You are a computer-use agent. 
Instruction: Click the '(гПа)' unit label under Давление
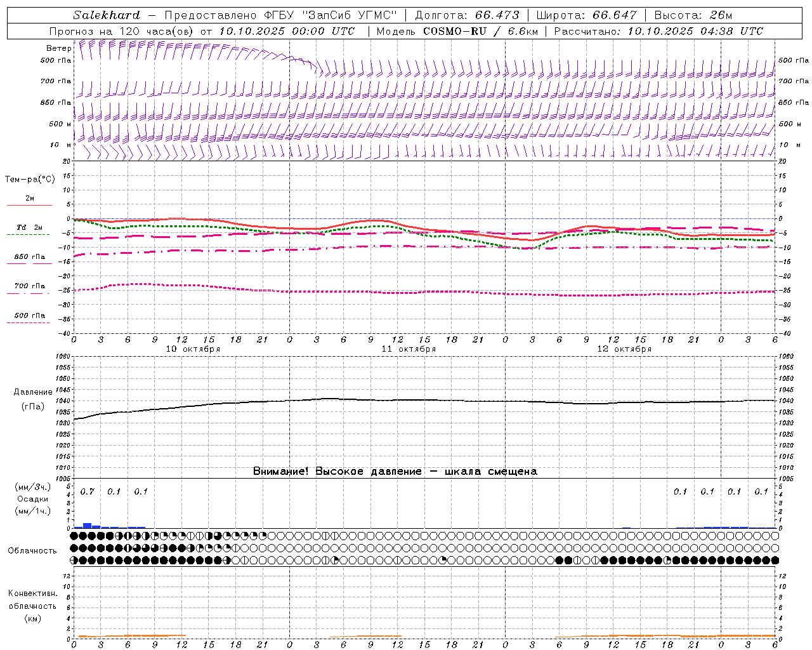pyautogui.click(x=33, y=407)
